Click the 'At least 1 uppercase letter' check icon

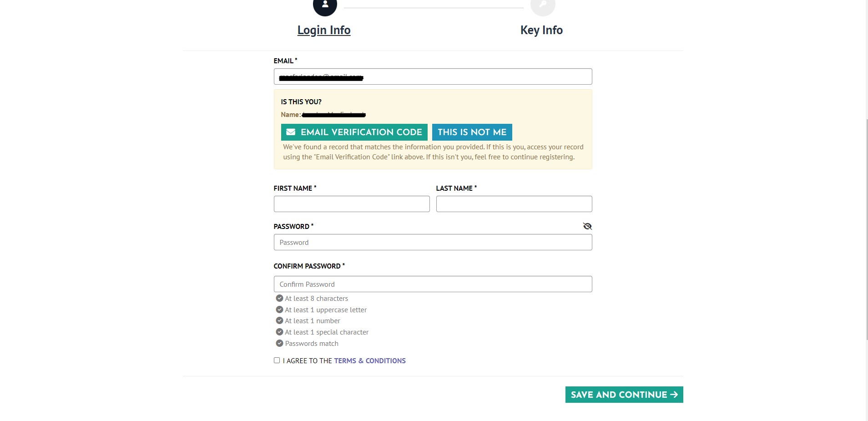[x=279, y=309]
